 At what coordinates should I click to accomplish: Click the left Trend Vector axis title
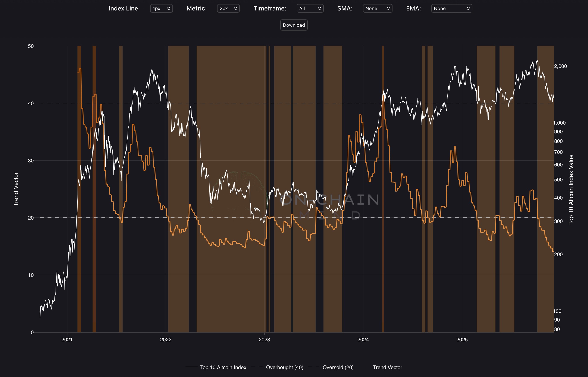point(16,189)
